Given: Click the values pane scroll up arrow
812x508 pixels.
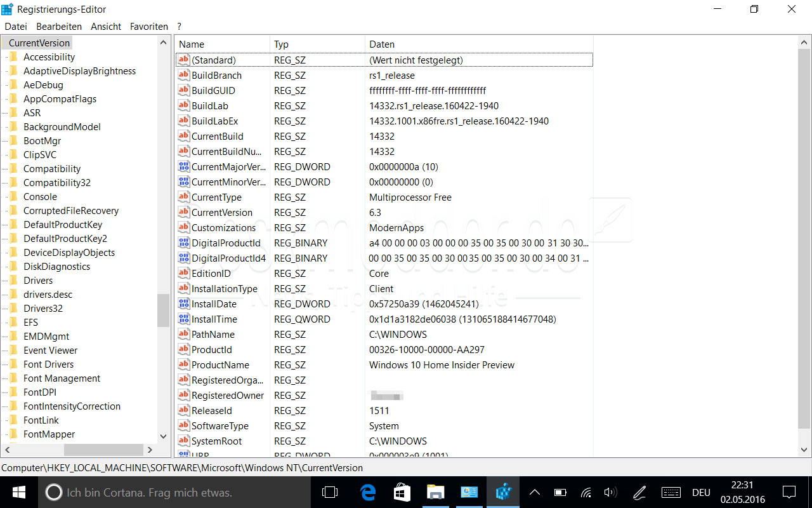Looking at the screenshot, I should click(x=804, y=43).
